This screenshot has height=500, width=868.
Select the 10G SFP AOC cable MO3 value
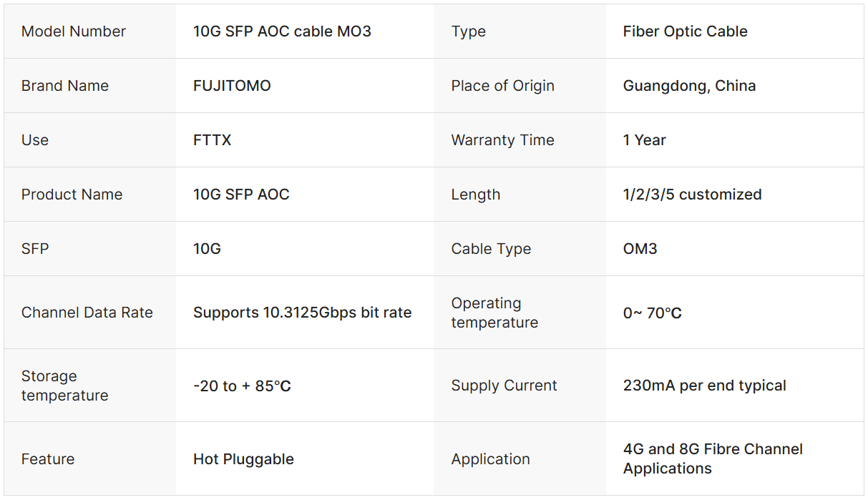282,31
